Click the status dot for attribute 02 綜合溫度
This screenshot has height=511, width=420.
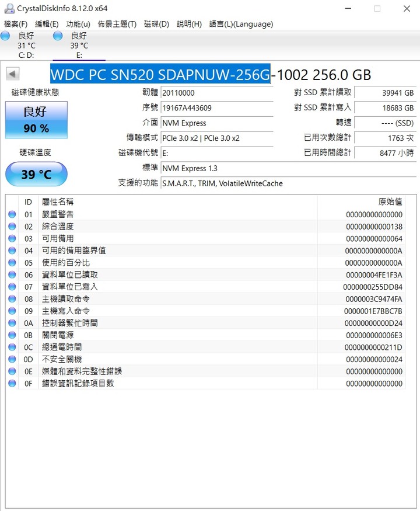tap(12, 226)
